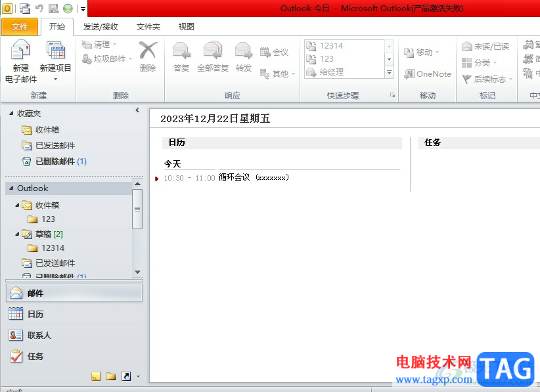Click Send/Receive All Folders quick access icon

click(x=24, y=9)
